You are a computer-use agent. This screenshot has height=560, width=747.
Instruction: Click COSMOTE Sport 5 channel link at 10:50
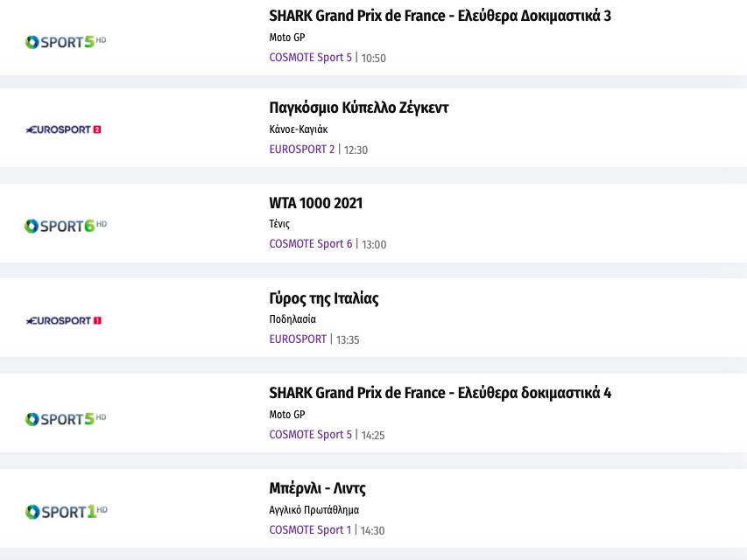(310, 58)
